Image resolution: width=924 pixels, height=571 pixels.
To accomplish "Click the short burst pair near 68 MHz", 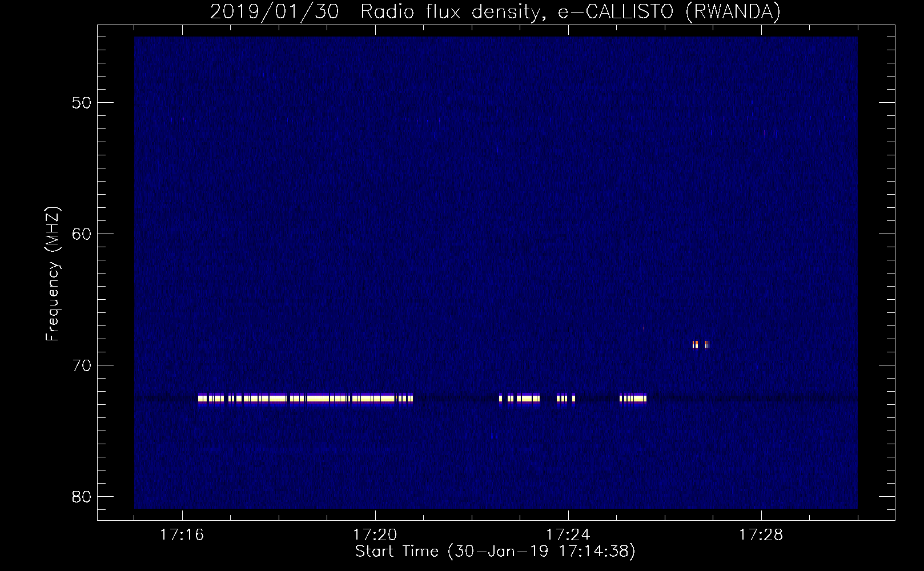I will point(701,344).
